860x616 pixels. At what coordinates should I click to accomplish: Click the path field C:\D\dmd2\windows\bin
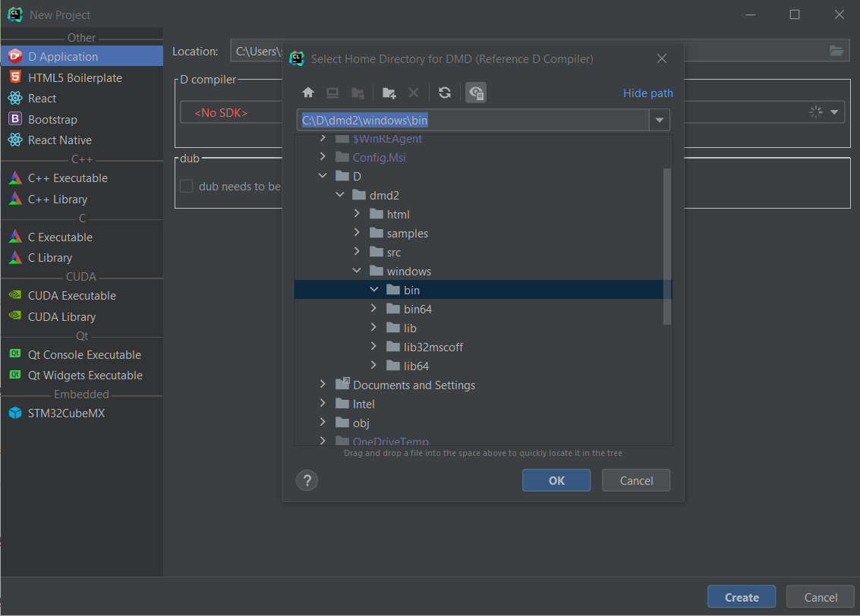(x=473, y=120)
